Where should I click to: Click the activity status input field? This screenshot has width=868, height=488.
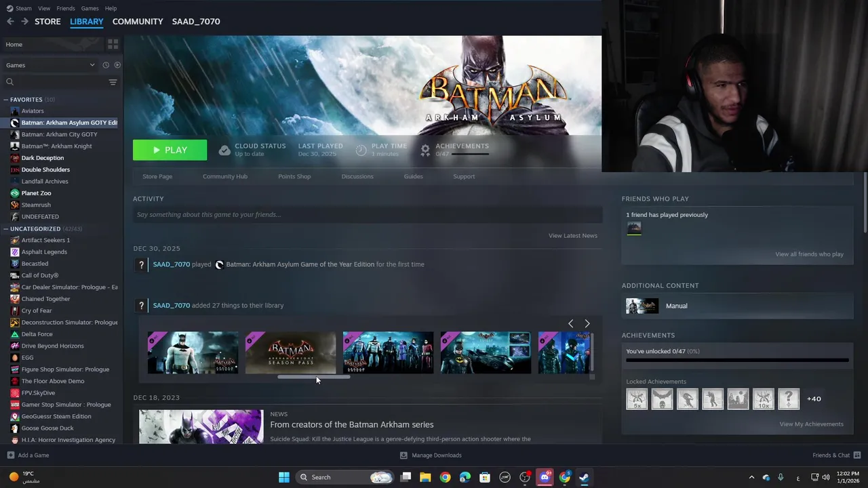click(368, 215)
